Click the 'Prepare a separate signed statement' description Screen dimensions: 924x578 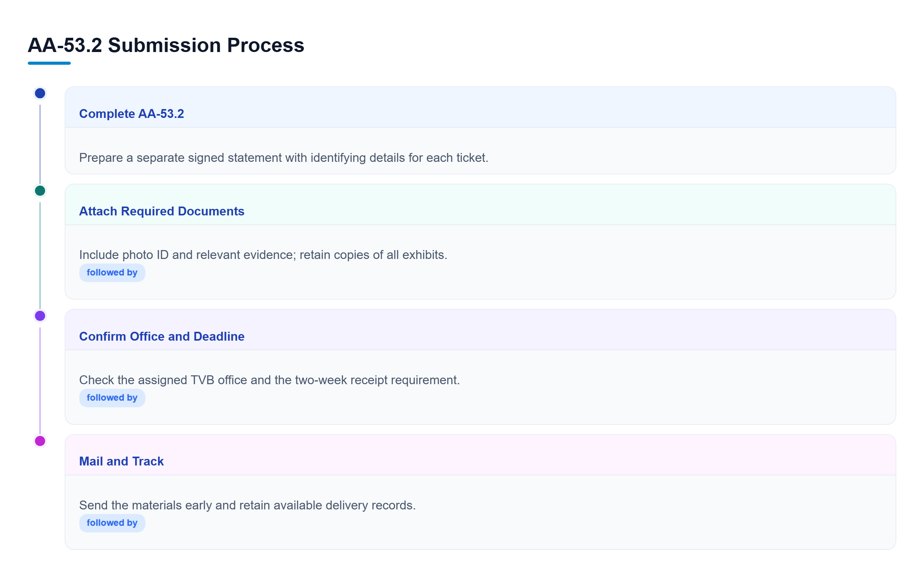tap(284, 158)
